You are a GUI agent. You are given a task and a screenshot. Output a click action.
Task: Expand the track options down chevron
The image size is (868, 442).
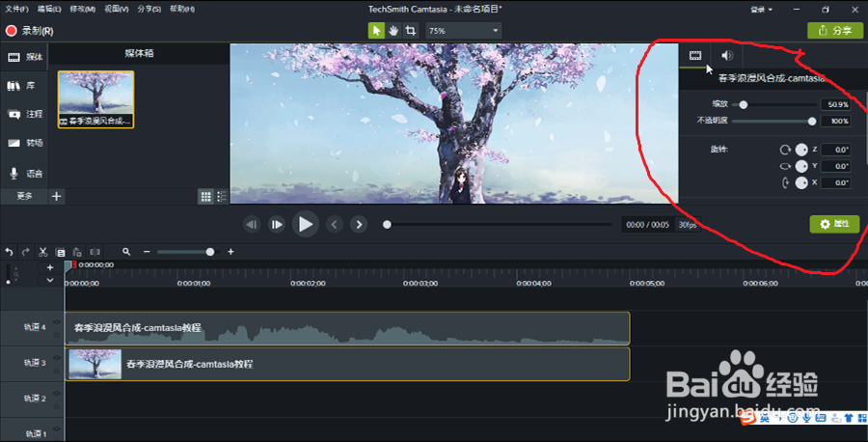point(50,280)
